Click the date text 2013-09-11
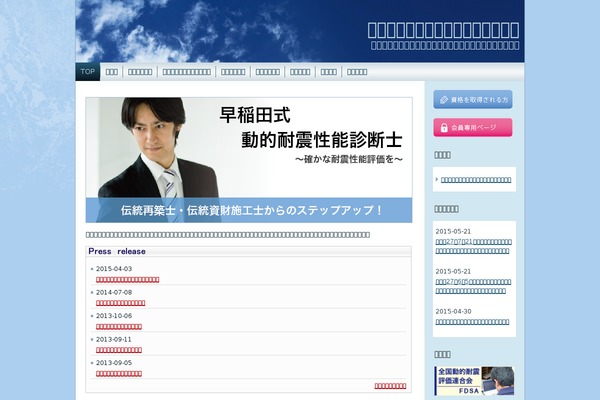The width and height of the screenshot is (600, 400). point(114,339)
